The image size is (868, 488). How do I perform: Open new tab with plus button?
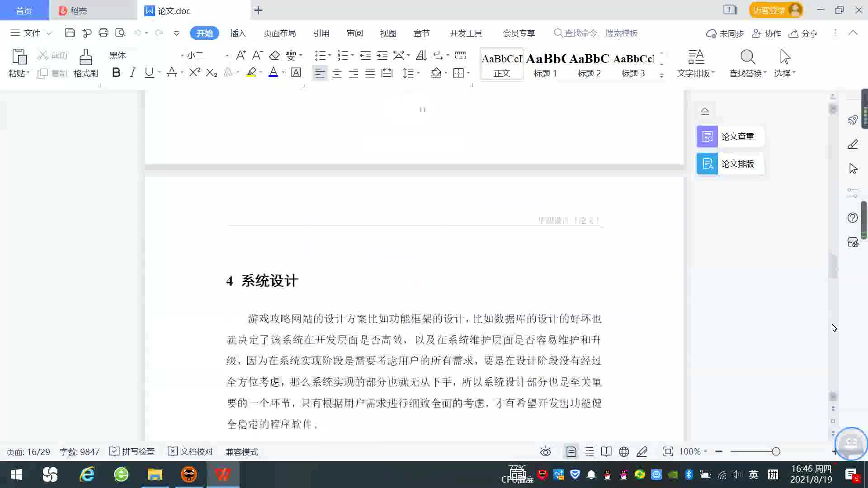258,10
